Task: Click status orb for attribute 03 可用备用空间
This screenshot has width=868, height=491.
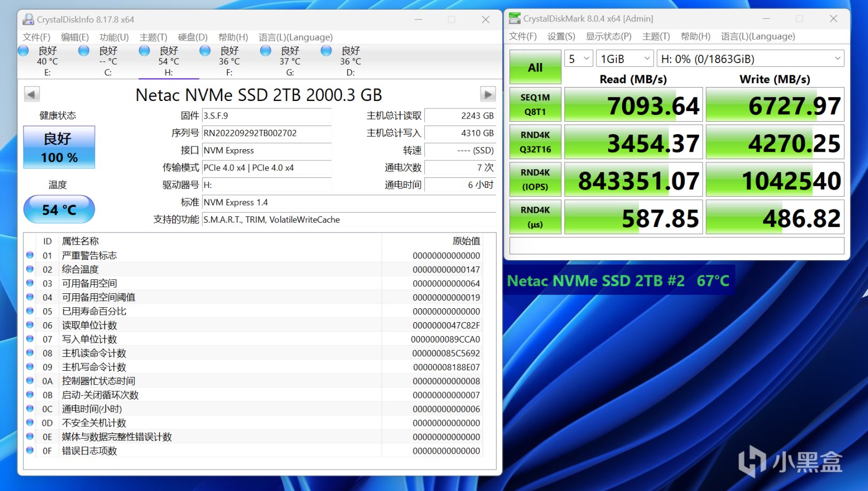Action: coord(30,283)
